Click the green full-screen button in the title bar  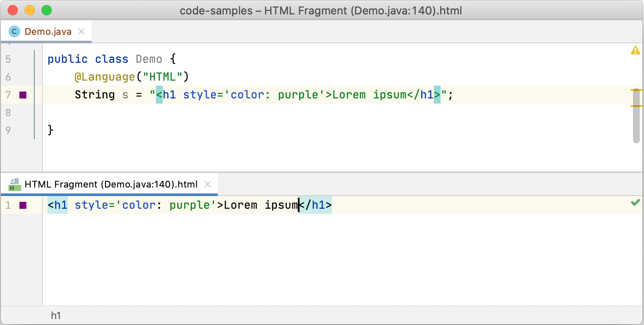coord(47,10)
